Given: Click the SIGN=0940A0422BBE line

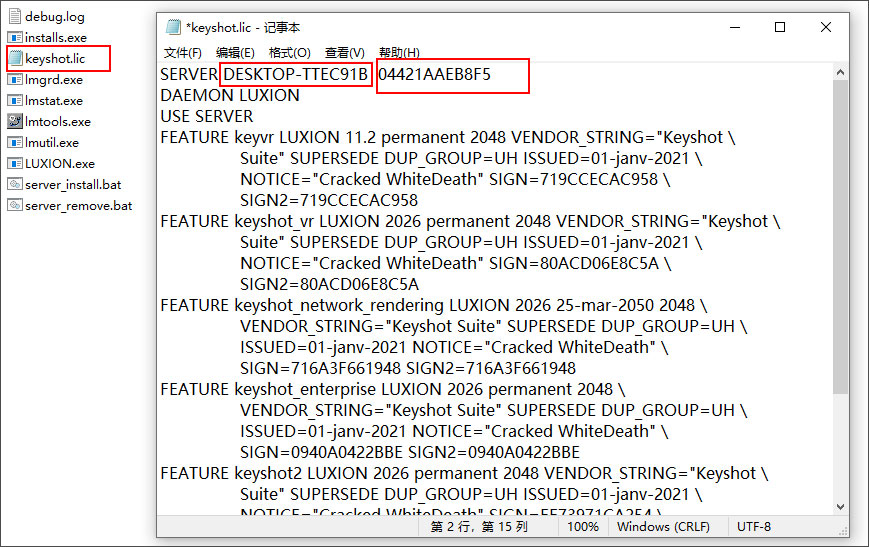Looking at the screenshot, I should pos(410,453).
